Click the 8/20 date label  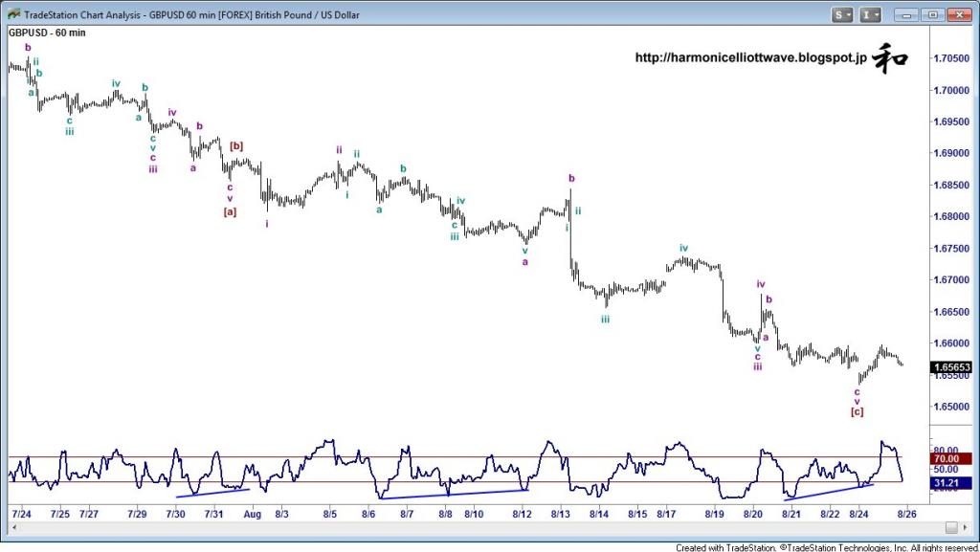[752, 514]
